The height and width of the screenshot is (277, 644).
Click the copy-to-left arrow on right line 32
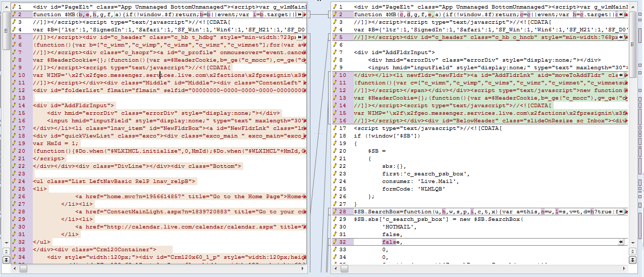pos(622,242)
